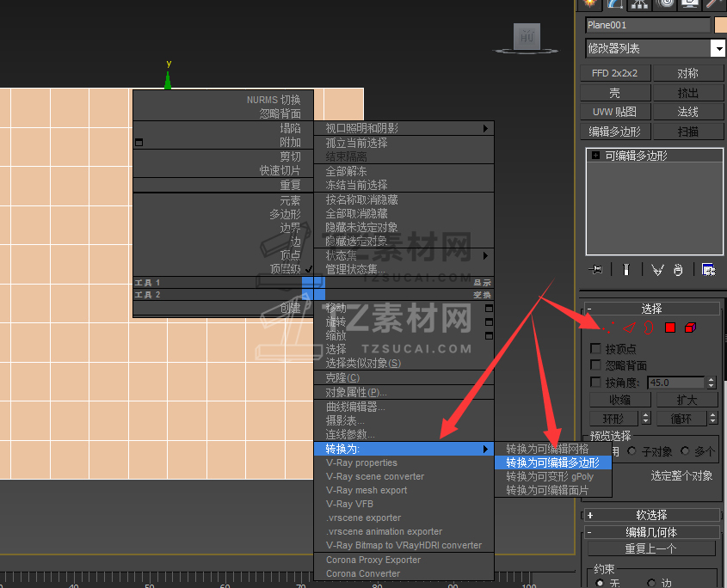Click Remove Modifier from stack icon
This screenshot has width=727, height=588.
pyautogui.click(x=678, y=269)
